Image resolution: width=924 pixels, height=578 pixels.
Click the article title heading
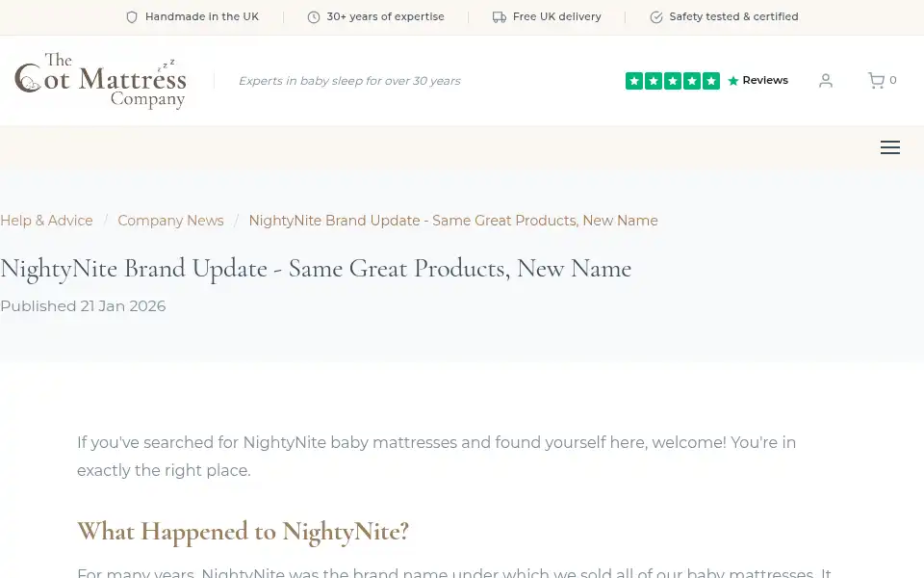[x=316, y=269]
